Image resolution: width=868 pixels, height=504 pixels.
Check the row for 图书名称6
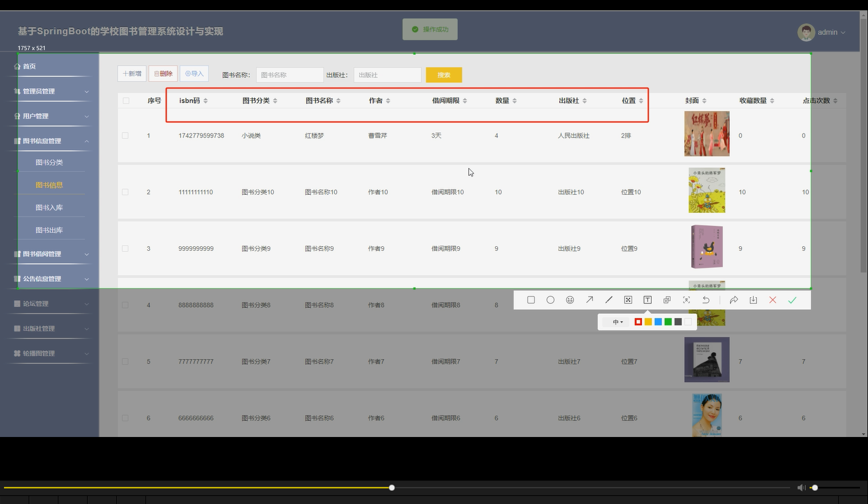pyautogui.click(x=125, y=418)
